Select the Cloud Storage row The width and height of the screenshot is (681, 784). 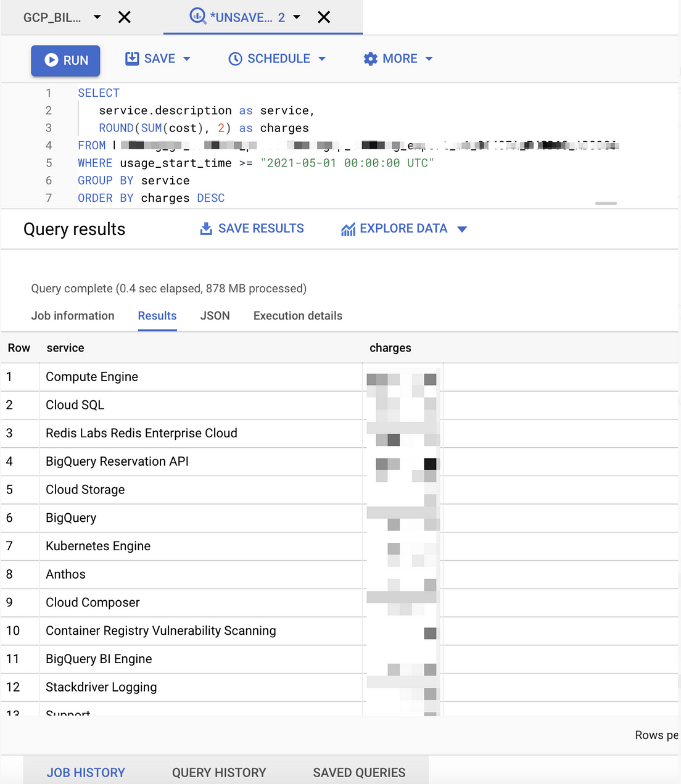click(x=339, y=490)
